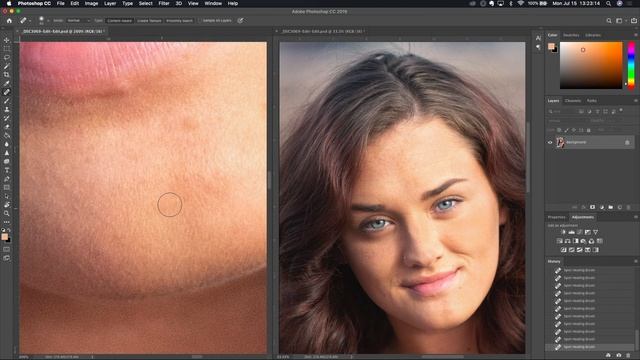Viewport: 640px width, 360px height.
Task: Open the Color panel menu
Action: pyautogui.click(x=635, y=35)
